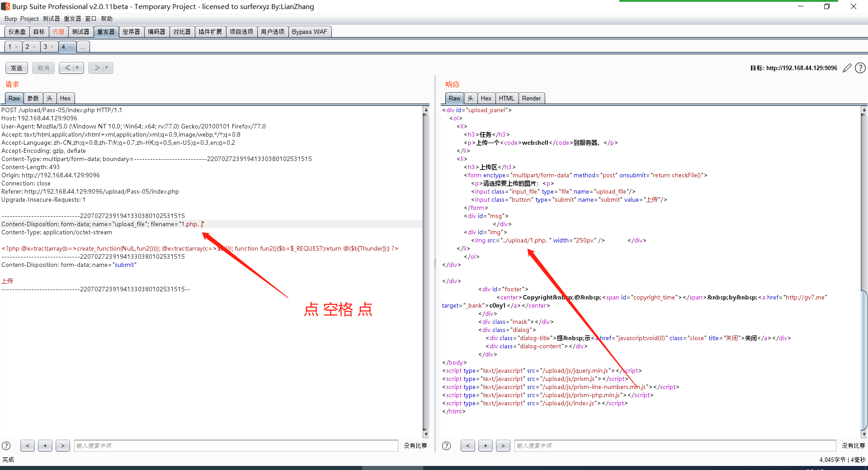Switch response view to Render tab
The width and height of the screenshot is (868, 470).
click(x=532, y=98)
